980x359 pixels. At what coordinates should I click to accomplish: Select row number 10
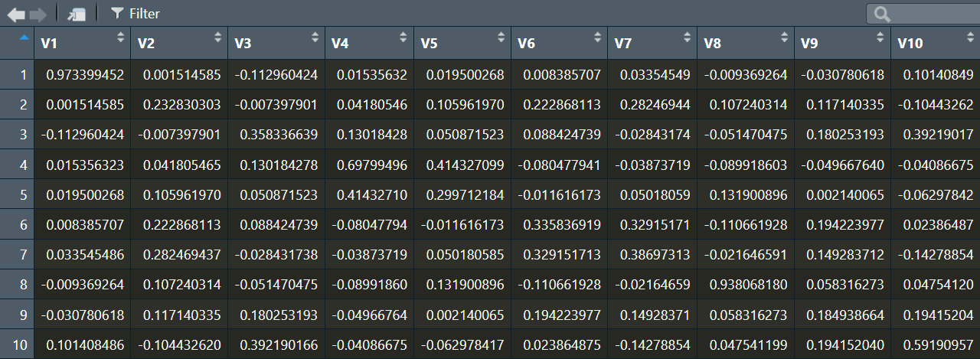pyautogui.click(x=20, y=344)
